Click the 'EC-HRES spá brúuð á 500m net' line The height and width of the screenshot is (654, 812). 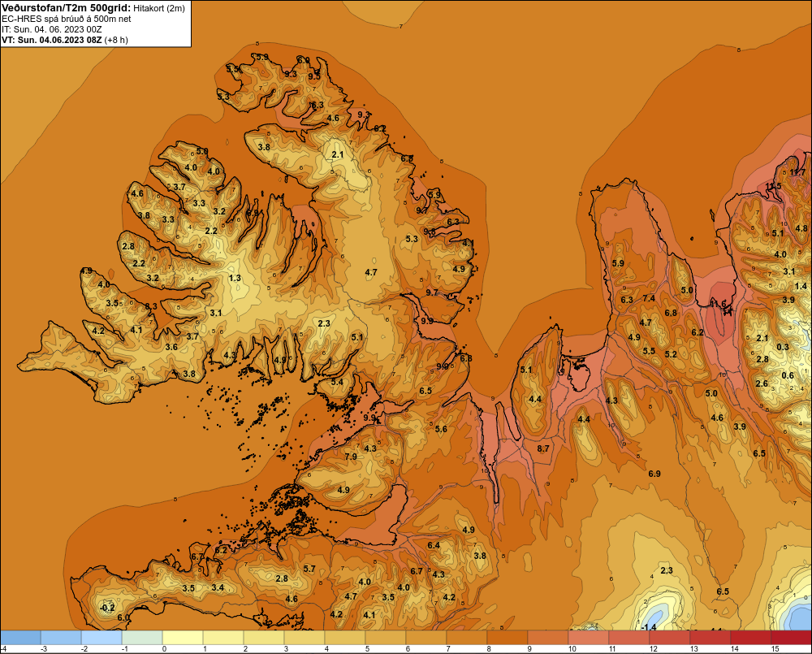click(x=67, y=19)
